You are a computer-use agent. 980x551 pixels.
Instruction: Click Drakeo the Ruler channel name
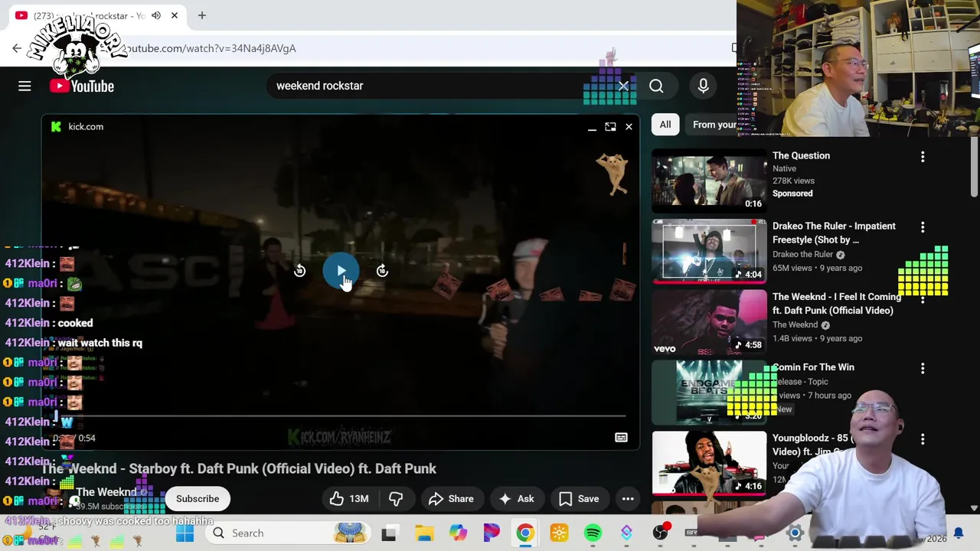[802, 254]
